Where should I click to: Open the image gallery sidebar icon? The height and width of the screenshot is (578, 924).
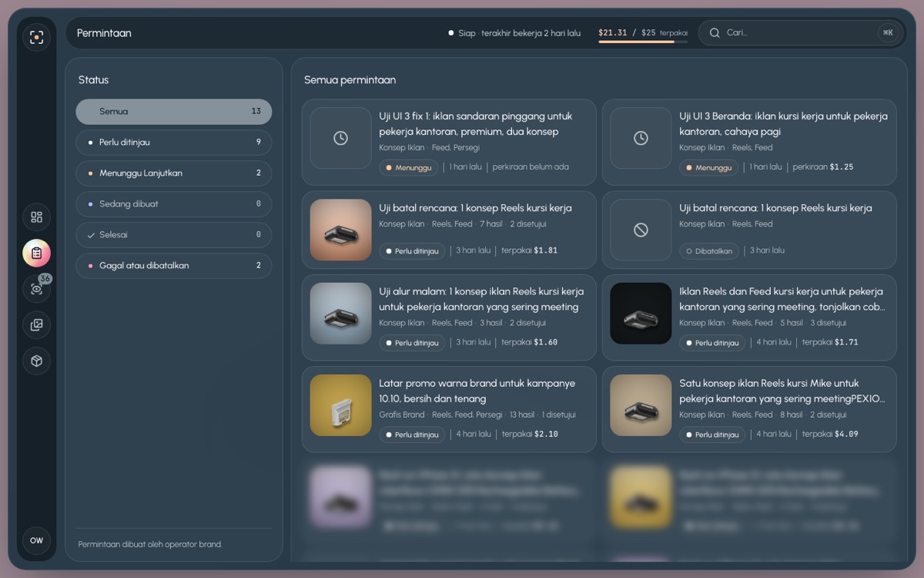coord(36,325)
